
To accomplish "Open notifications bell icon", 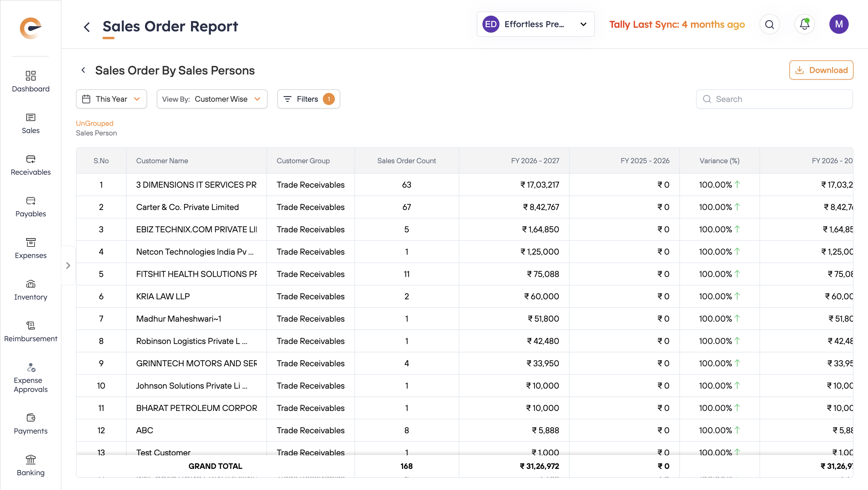I will [804, 24].
